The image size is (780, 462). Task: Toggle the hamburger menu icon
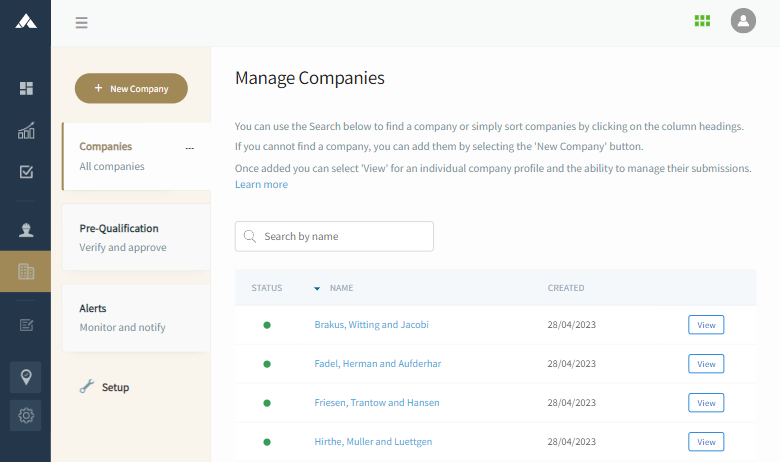point(82,22)
